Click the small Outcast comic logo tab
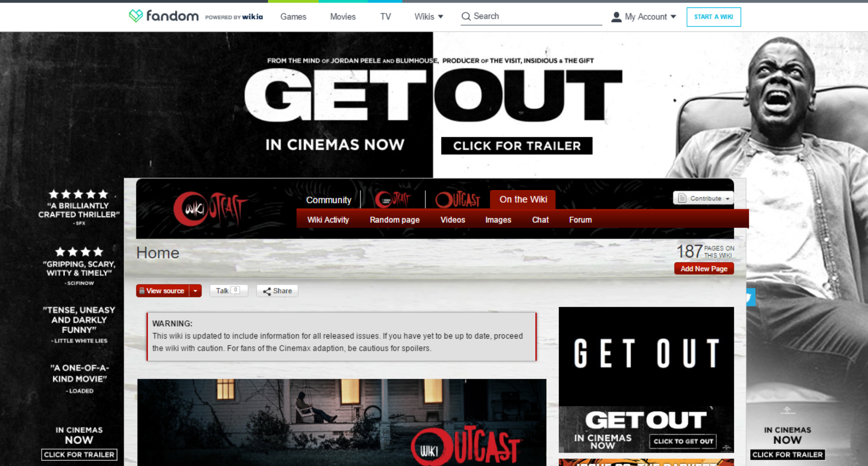The image size is (868, 466). click(392, 199)
